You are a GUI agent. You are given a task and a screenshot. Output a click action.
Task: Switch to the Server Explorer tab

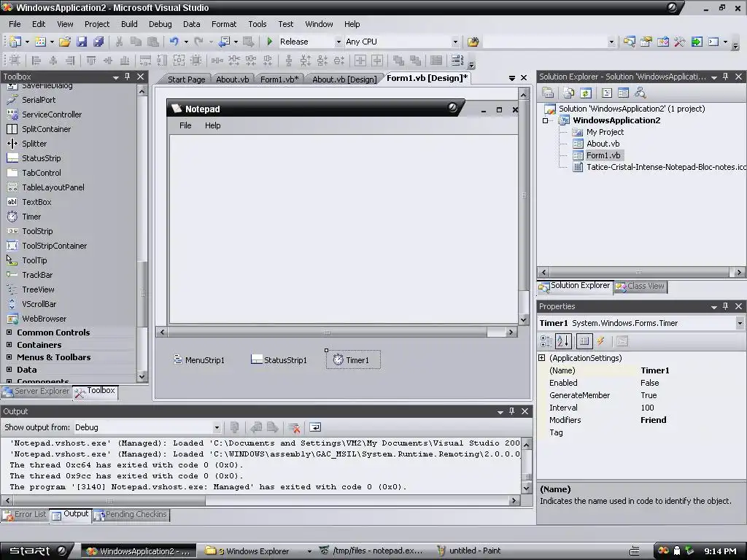pos(36,392)
